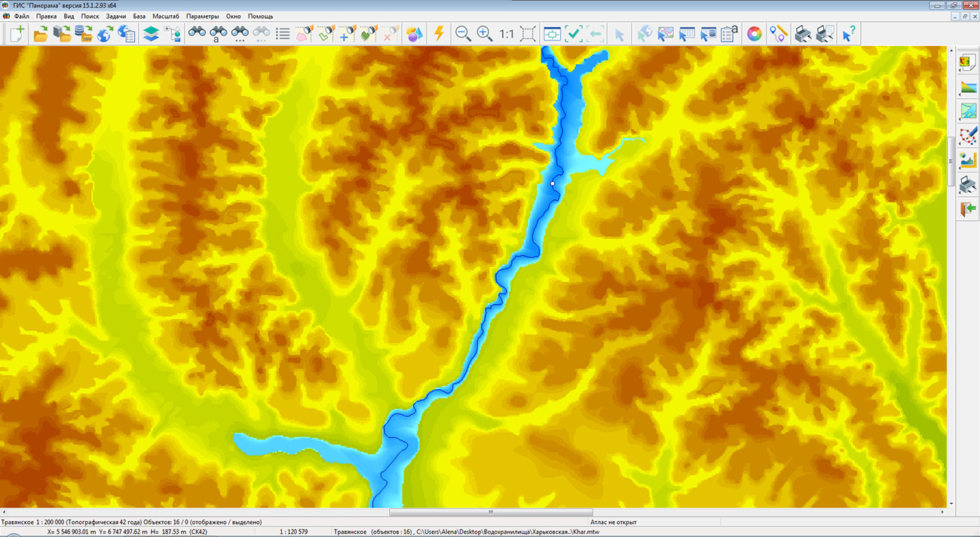Click the route measurement ruler icon
Viewport: 980px width, 537px height.
point(779,34)
